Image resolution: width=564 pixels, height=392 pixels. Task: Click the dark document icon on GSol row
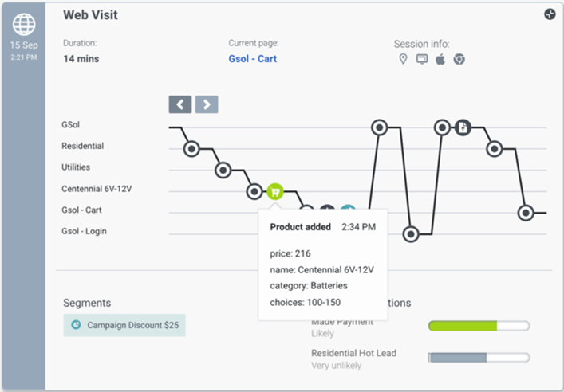(x=463, y=127)
